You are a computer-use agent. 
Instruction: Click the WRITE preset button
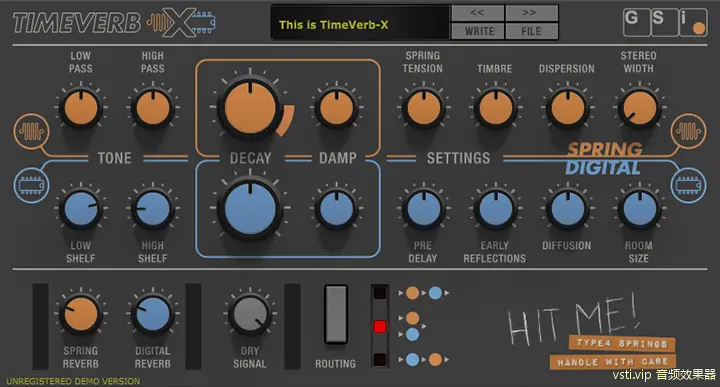point(478,31)
